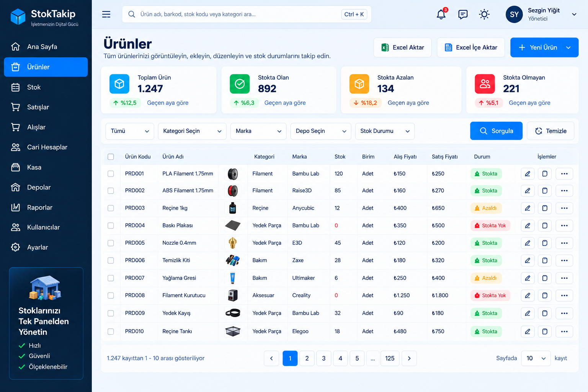Open the per-page count dropdown showing 10
588x392 pixels.
coord(536,358)
